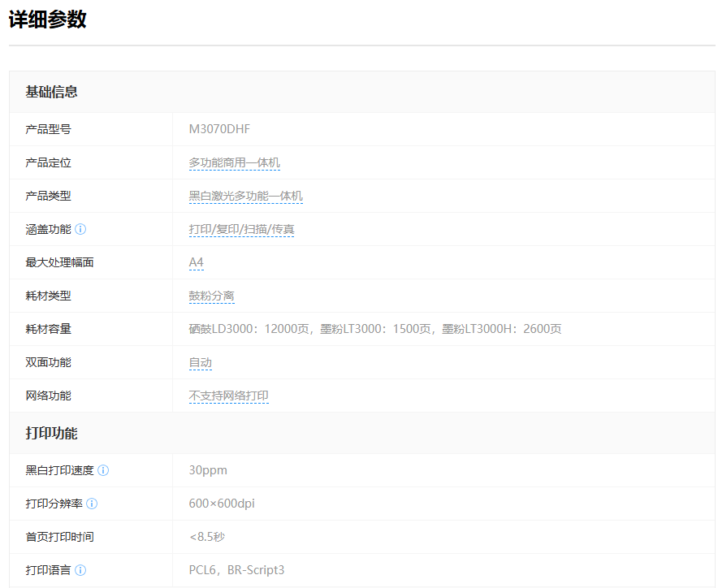Image resolution: width=718 pixels, height=588 pixels.
Task: Click the info icon beside 打印语言
Action: coord(80,570)
